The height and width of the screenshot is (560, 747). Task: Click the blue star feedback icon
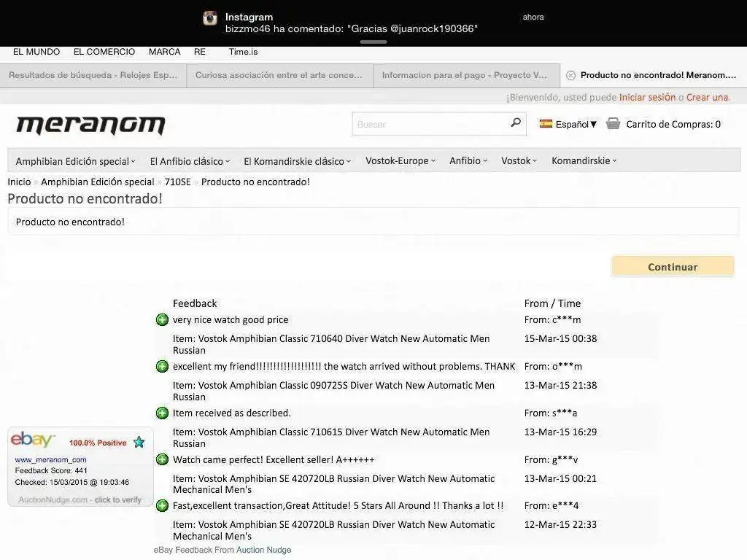pos(139,443)
